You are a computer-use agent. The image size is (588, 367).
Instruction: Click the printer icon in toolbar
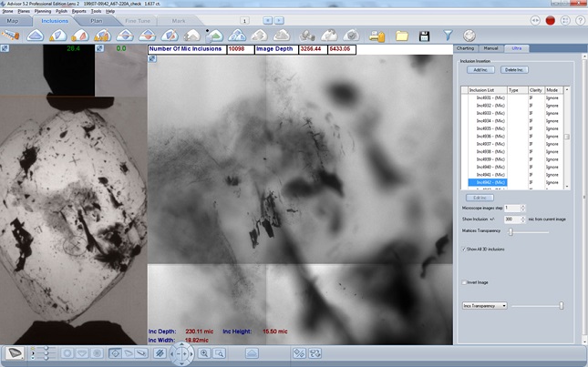pos(377,36)
